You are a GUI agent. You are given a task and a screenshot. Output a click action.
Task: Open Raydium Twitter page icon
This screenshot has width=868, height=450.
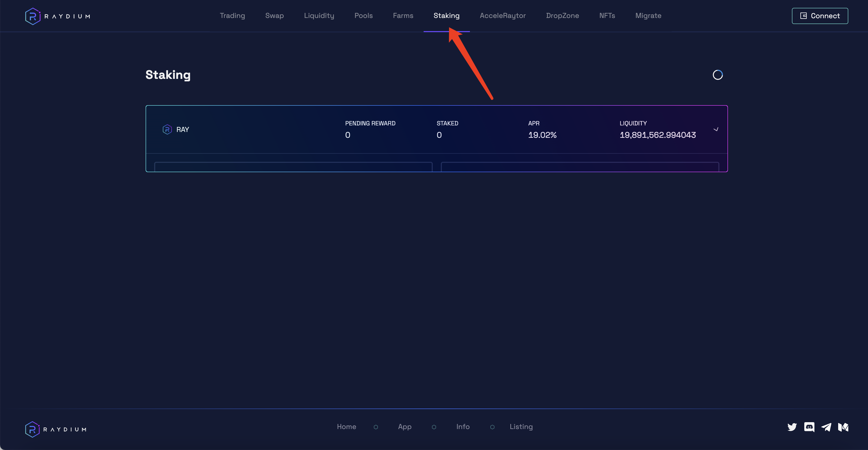coord(792,427)
